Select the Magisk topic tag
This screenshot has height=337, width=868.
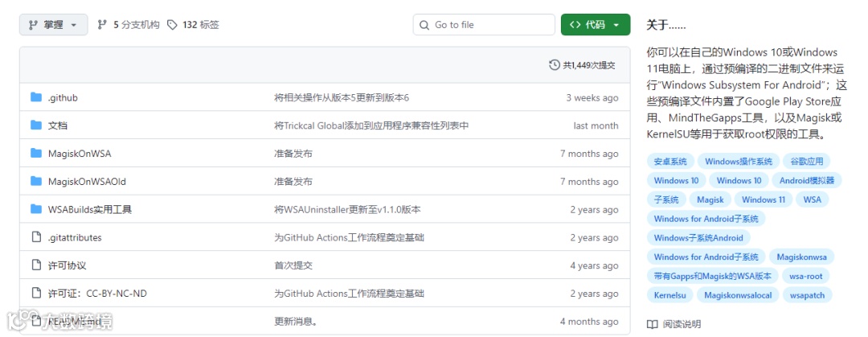[x=710, y=199]
